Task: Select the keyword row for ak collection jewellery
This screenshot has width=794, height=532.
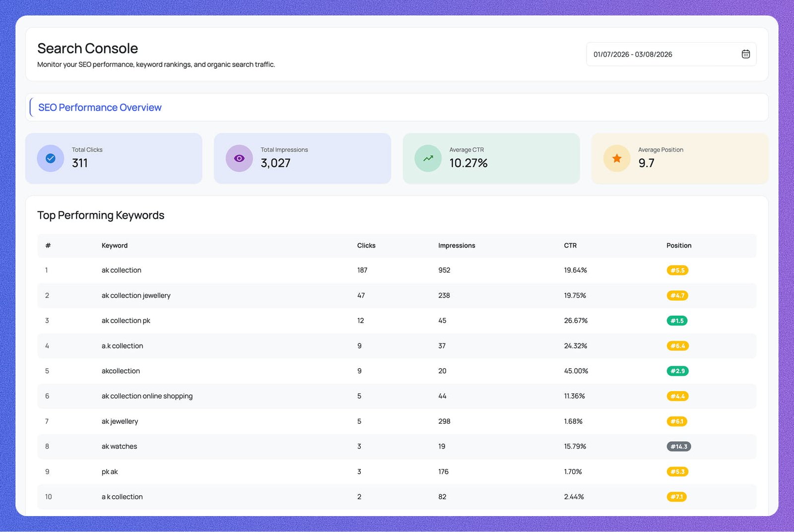Action: (135, 295)
